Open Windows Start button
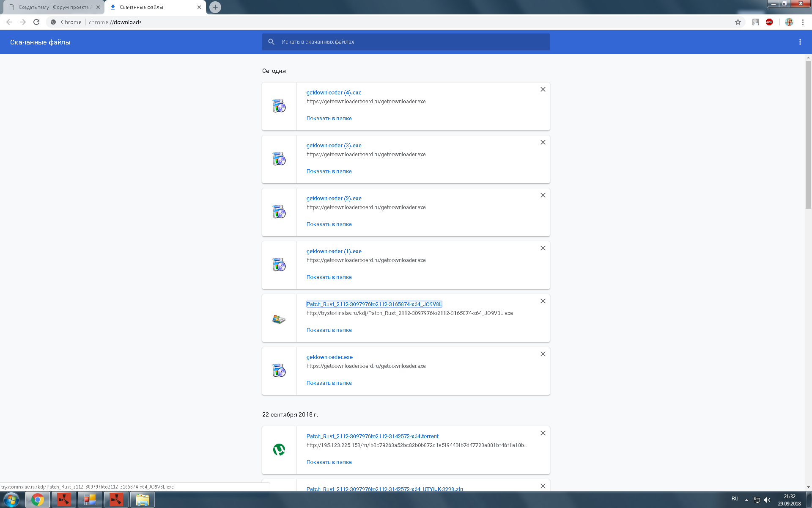Image resolution: width=812 pixels, height=508 pixels. tap(11, 500)
